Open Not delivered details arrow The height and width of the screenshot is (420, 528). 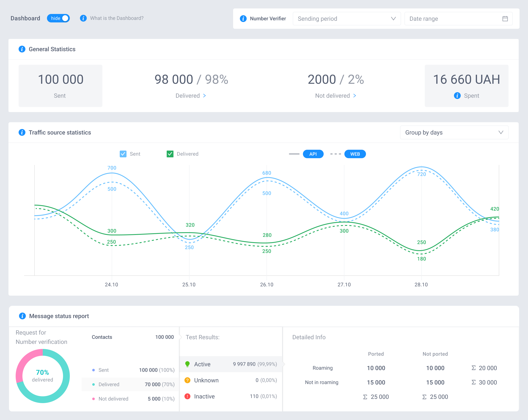[x=355, y=96]
